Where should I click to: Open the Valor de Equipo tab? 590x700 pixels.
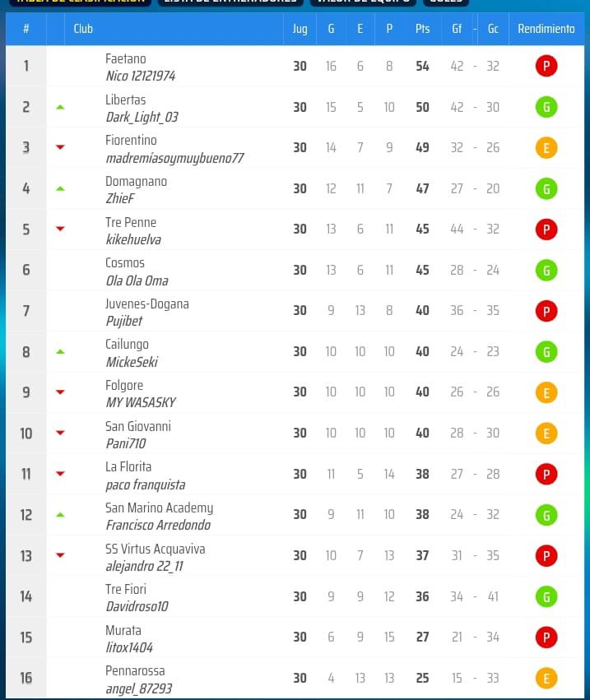360,2
